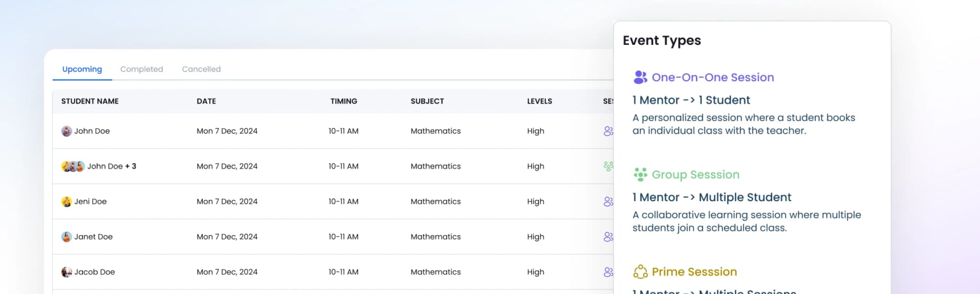This screenshot has width=980, height=294.
Task: Click the session type icon in Jeni Doe's row
Action: point(608,202)
